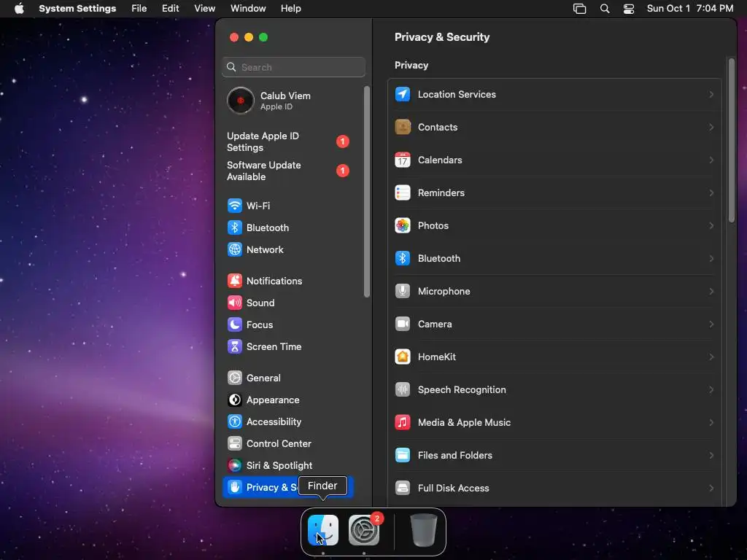The height and width of the screenshot is (560, 747).
Task: Expand Contacts row chevron
Action: (711, 127)
